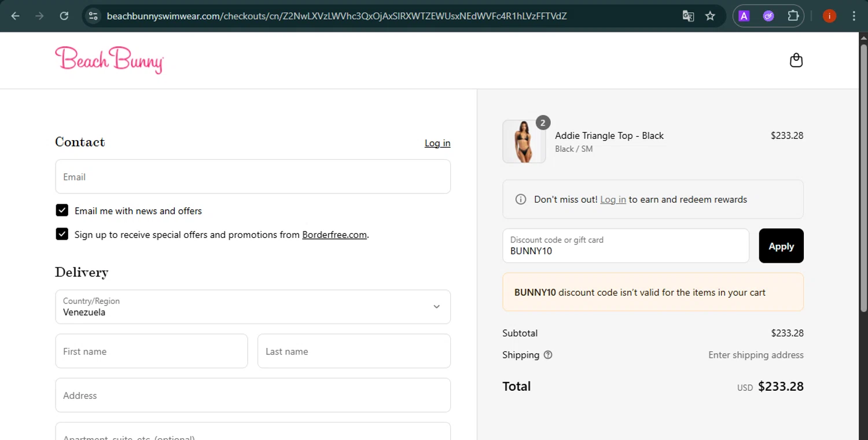Open the purple A extension
Screen dimensions: 868x440
pos(744,16)
